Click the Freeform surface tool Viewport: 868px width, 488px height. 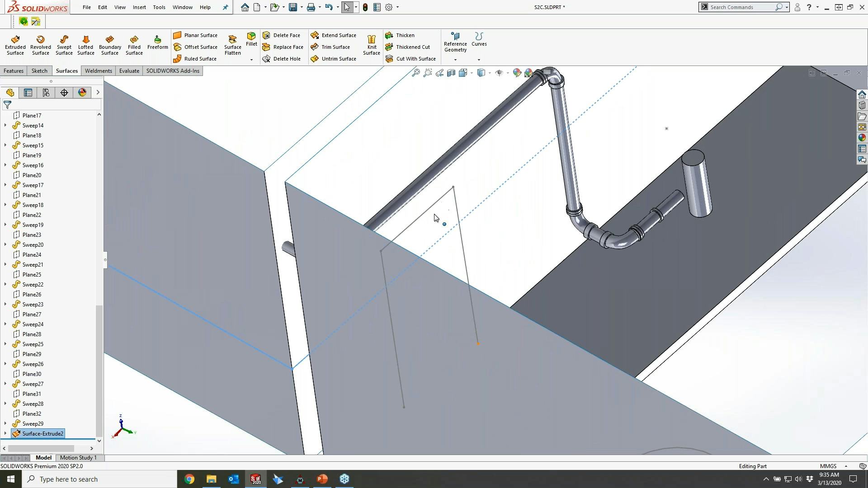coord(157,42)
